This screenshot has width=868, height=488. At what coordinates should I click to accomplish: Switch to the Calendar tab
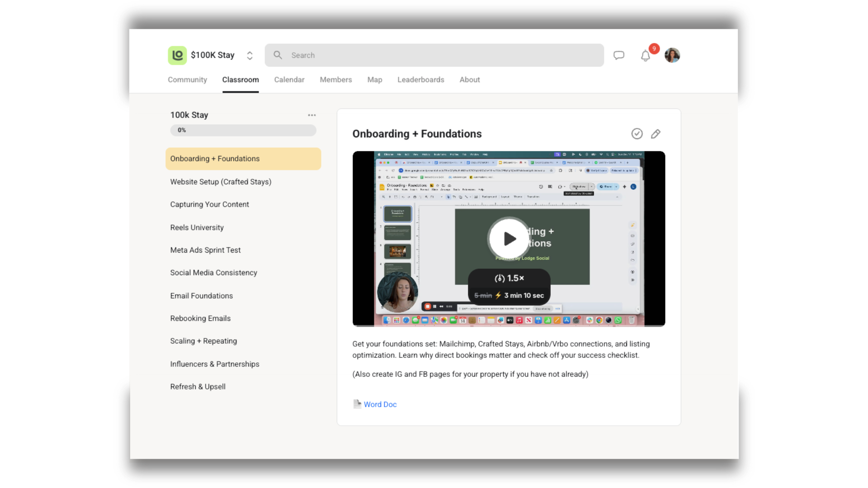coord(289,80)
